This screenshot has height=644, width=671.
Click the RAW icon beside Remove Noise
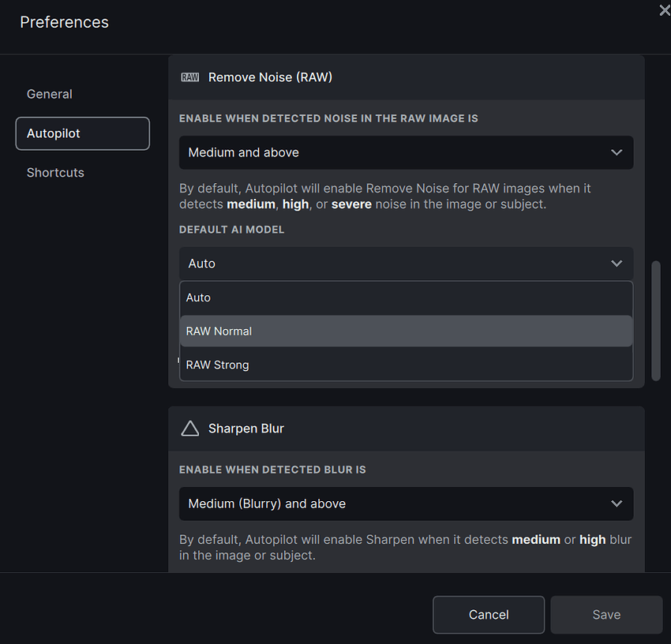click(x=189, y=77)
